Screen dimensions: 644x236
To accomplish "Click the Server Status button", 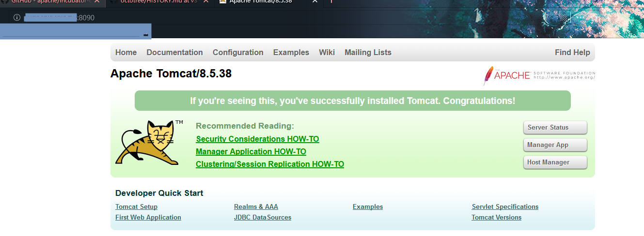I will coord(555,128).
